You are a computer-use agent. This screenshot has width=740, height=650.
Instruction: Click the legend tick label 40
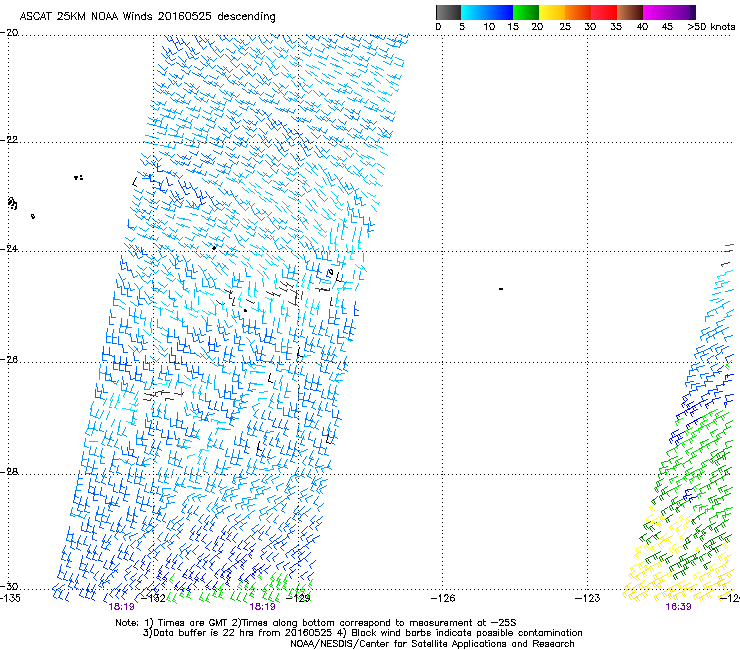click(x=642, y=27)
